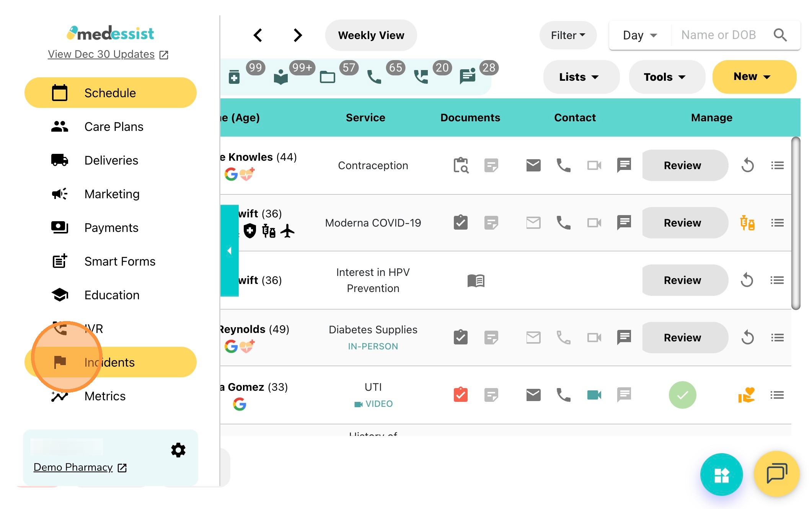Expand the yellow New dropdown button
This screenshot has width=812, height=509.
click(754, 77)
